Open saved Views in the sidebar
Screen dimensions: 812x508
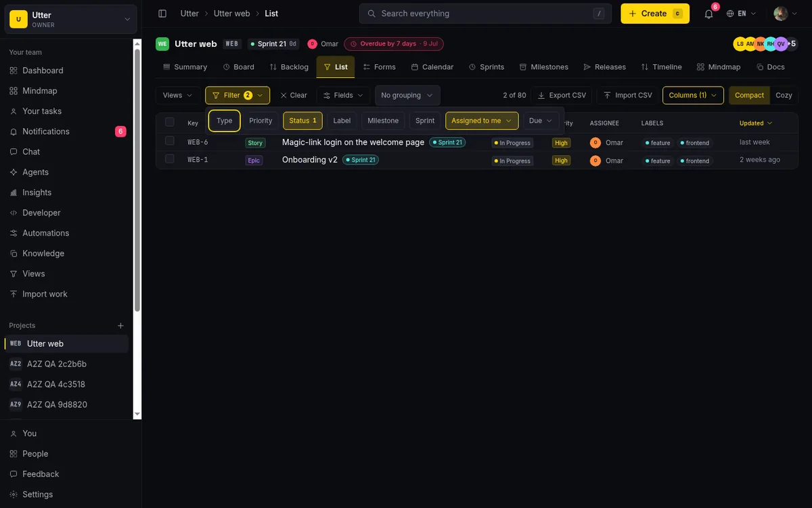tap(66, 274)
